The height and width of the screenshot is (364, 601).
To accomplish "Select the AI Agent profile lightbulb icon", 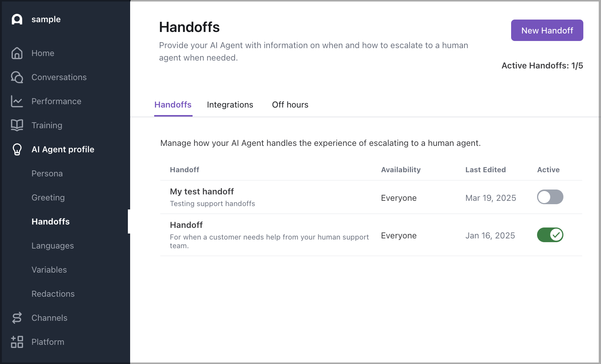I will coord(17,149).
